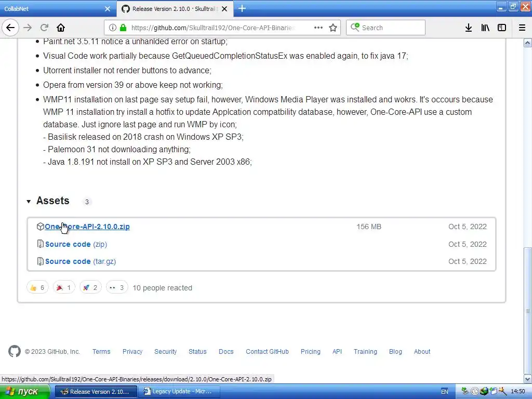Click the 14:50 clock in tray

518,392
